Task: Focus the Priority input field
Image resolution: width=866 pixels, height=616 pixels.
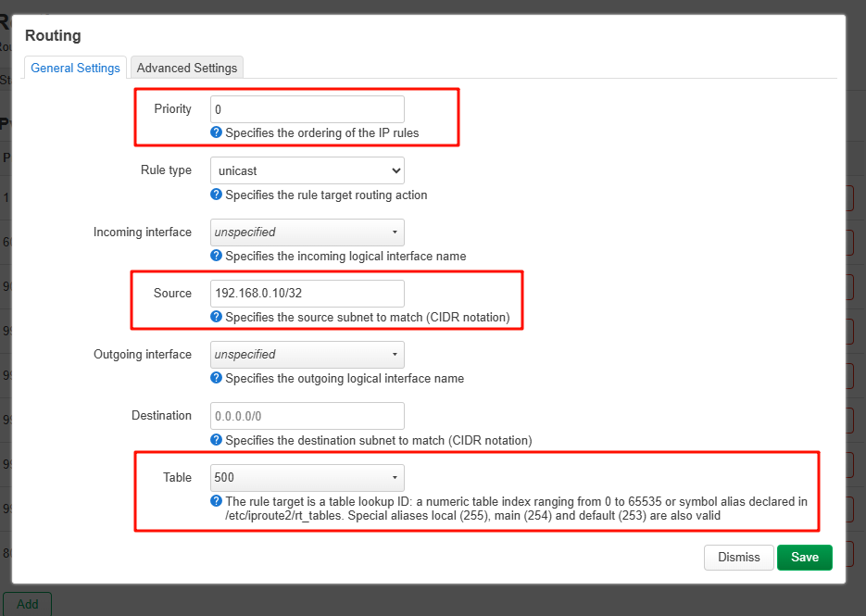Action: 307,109
